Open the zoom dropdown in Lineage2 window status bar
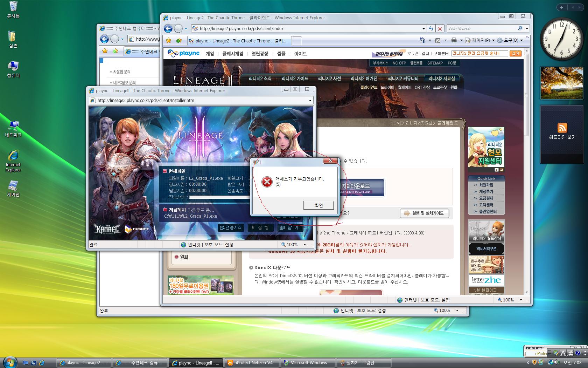 click(x=521, y=300)
